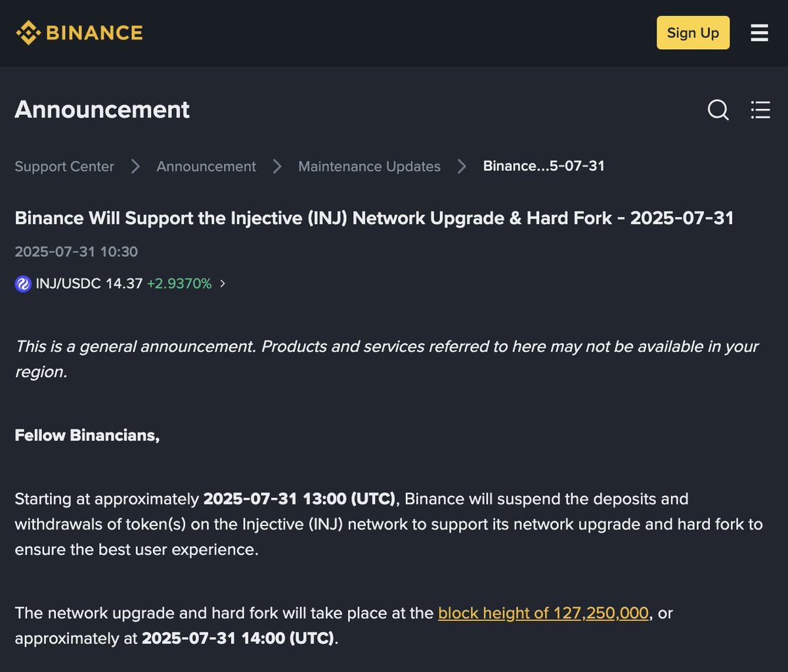Click chevron after Announcement breadcrumb
This screenshot has height=672, width=788.
click(277, 166)
